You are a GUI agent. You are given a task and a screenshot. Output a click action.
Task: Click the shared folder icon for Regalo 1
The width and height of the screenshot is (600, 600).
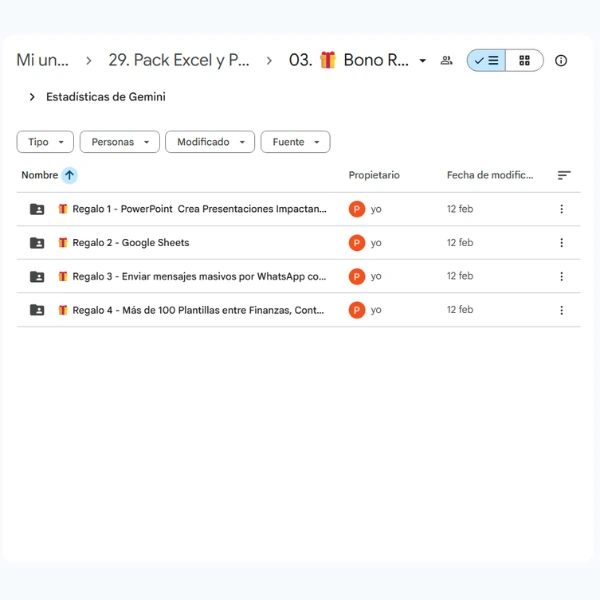tap(37, 209)
